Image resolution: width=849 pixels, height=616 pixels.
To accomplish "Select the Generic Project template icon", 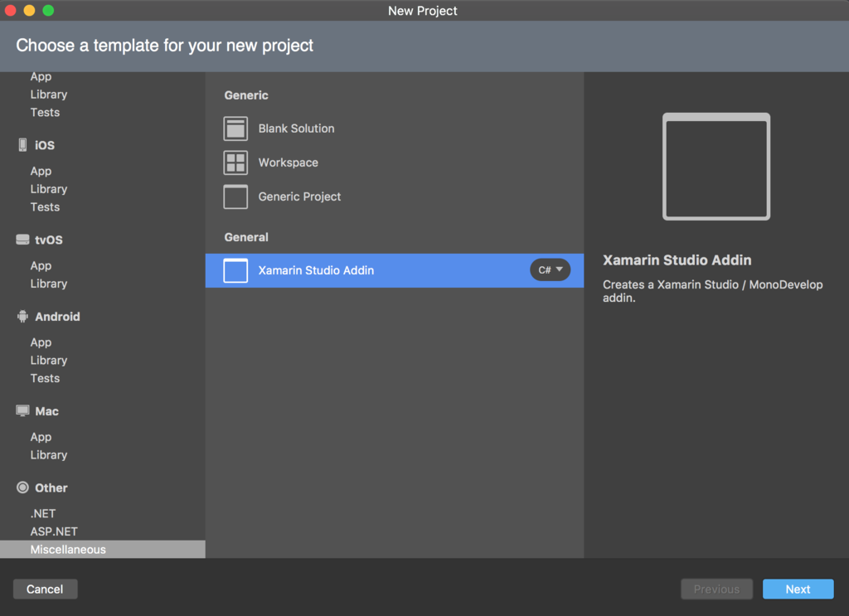I will [235, 197].
